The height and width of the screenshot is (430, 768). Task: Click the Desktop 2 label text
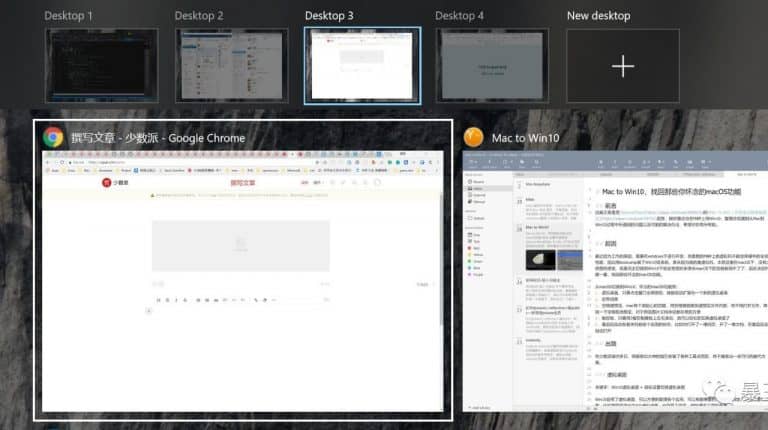coord(198,16)
